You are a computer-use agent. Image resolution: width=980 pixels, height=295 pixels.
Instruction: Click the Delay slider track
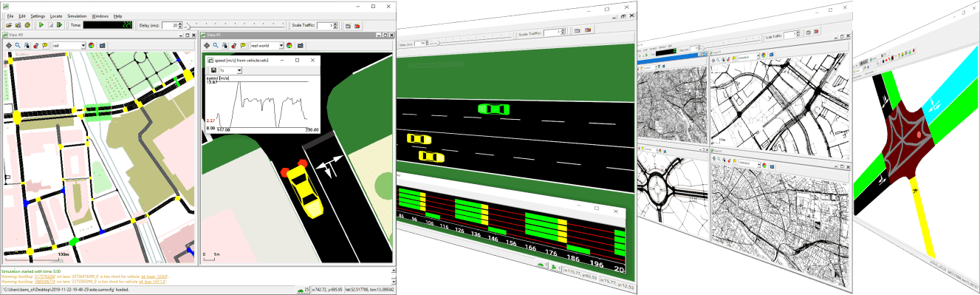[236, 25]
